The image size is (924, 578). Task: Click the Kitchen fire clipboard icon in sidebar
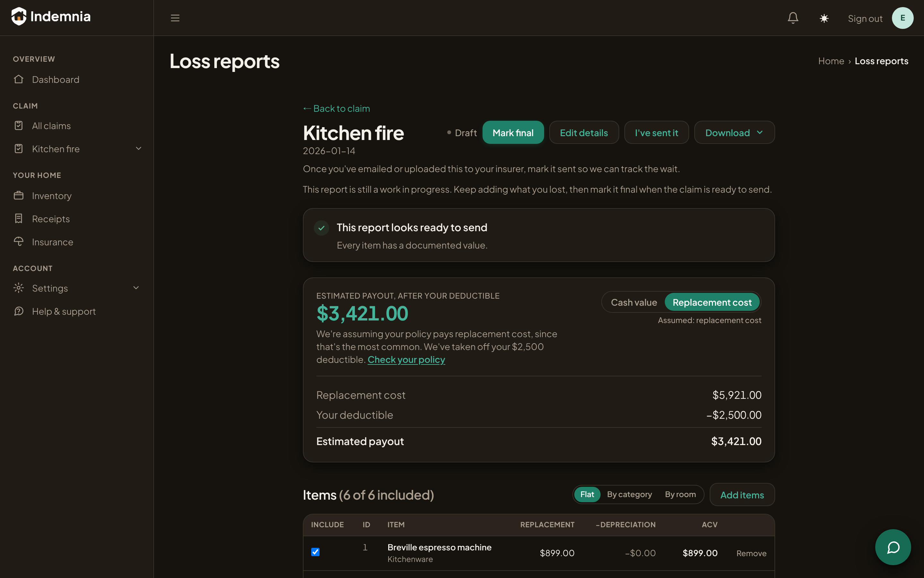(19, 149)
